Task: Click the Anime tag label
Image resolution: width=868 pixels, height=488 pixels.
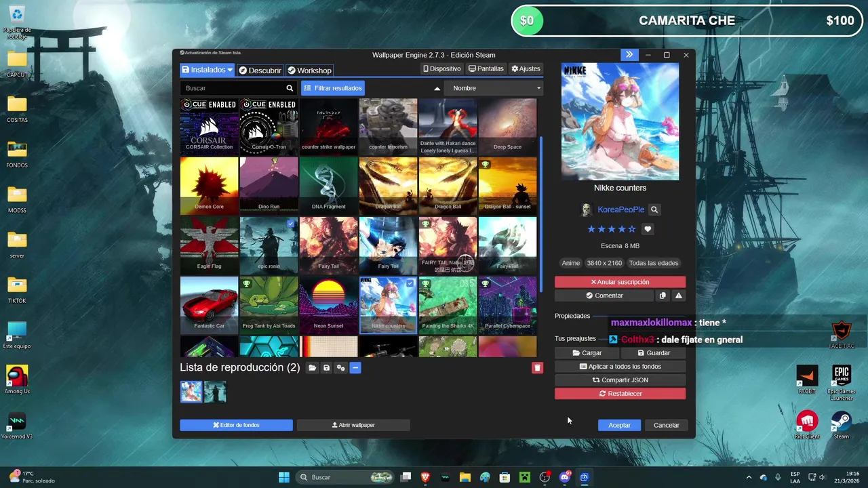Action: [571, 263]
